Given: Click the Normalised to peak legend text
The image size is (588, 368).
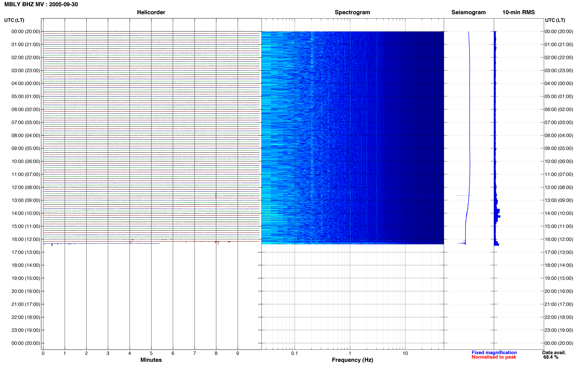Looking at the screenshot, I should pyautogui.click(x=494, y=357).
